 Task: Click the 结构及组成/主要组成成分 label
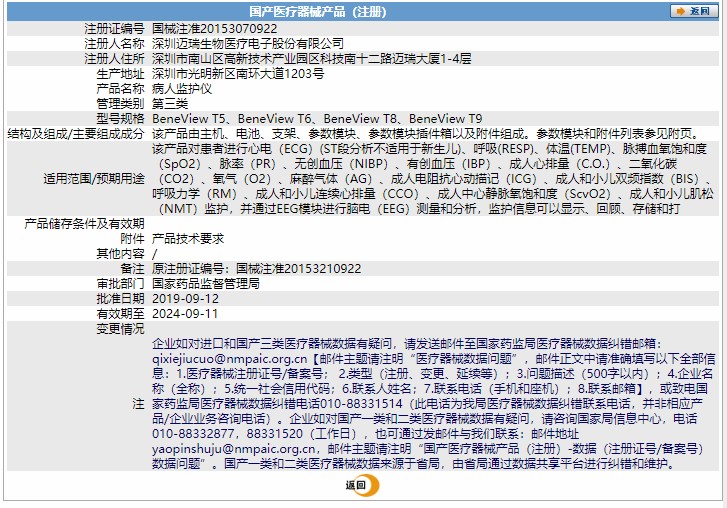(x=76, y=133)
